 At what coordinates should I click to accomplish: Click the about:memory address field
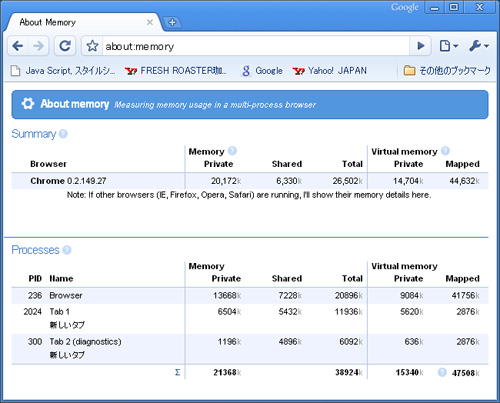tap(255, 46)
